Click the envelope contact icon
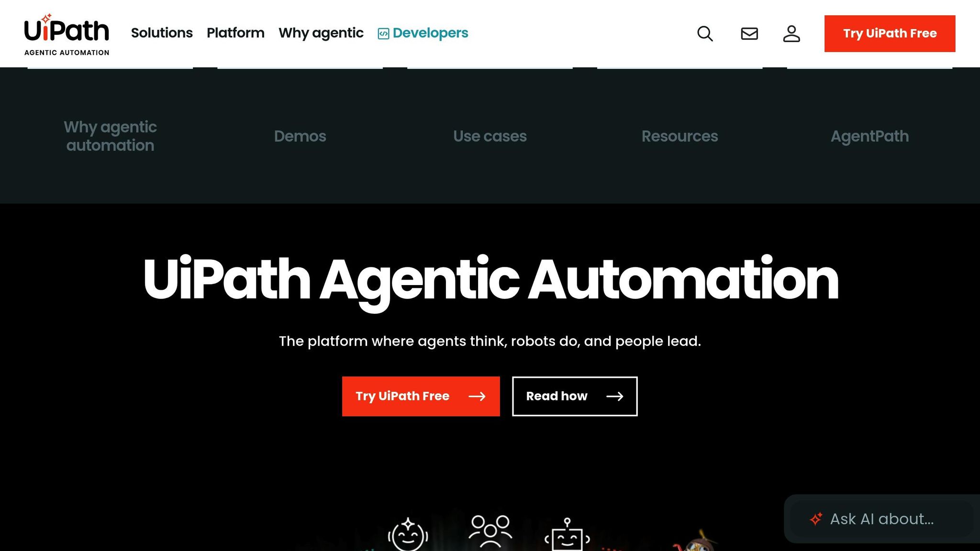The image size is (980, 551). tap(748, 33)
